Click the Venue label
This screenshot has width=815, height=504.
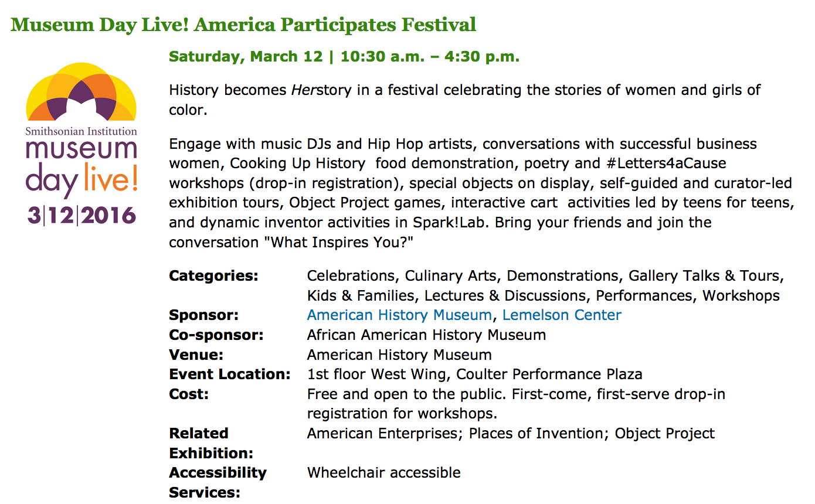point(196,355)
